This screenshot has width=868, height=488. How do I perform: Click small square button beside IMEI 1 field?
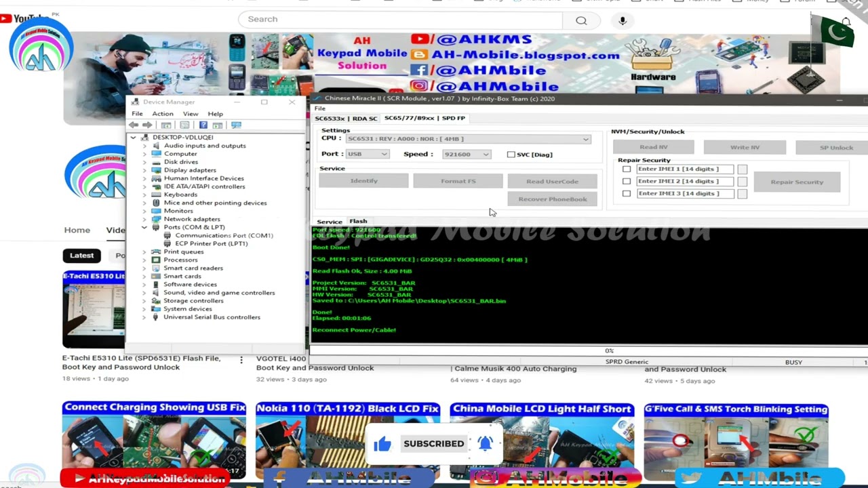[x=743, y=169]
